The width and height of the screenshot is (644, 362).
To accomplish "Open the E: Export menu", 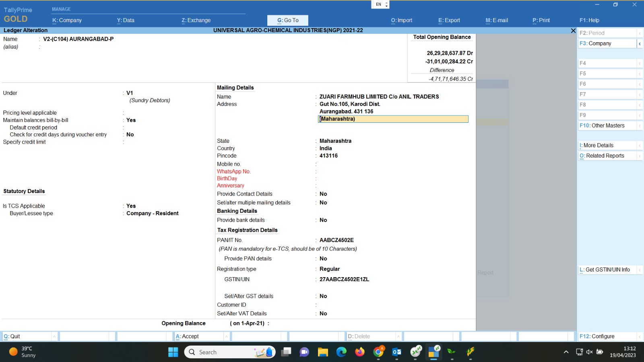I will (x=449, y=20).
